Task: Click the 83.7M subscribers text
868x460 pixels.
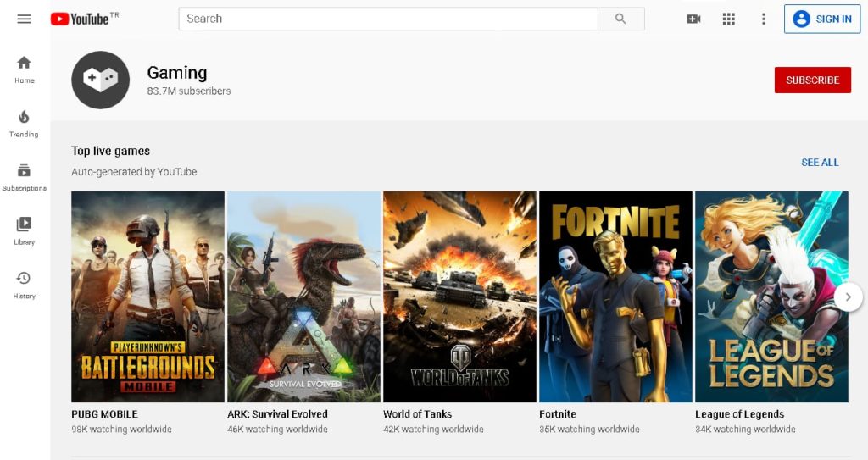Action: pyautogui.click(x=189, y=91)
